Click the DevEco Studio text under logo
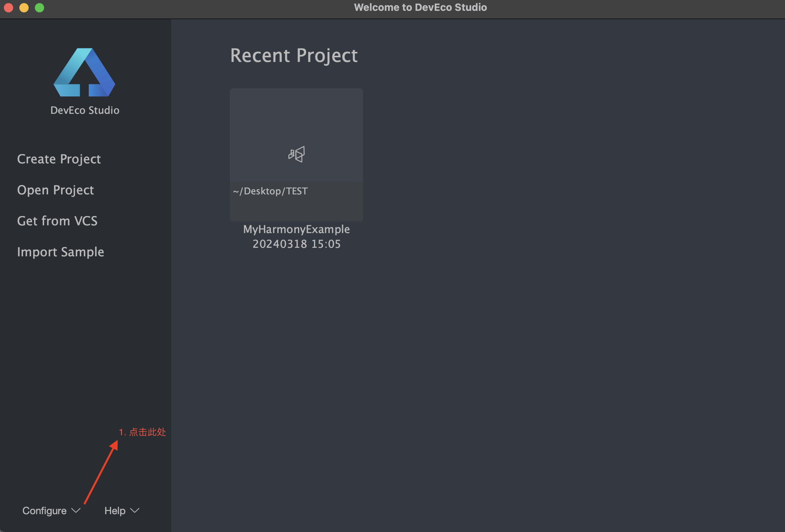This screenshot has width=785, height=532. click(x=85, y=110)
